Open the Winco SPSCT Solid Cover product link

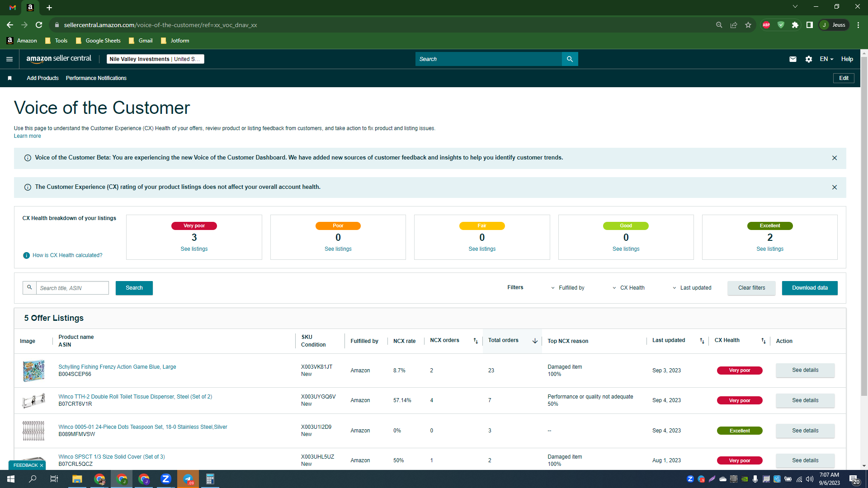112,457
